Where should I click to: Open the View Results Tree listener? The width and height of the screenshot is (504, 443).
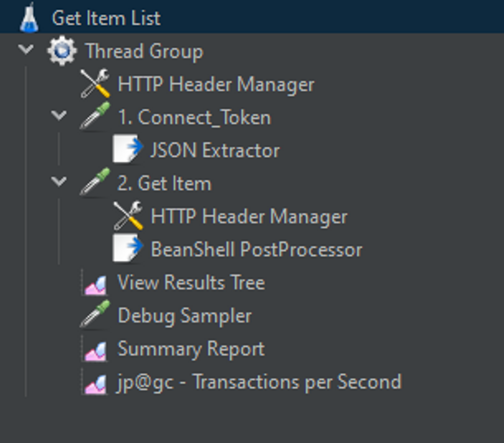click(x=191, y=283)
